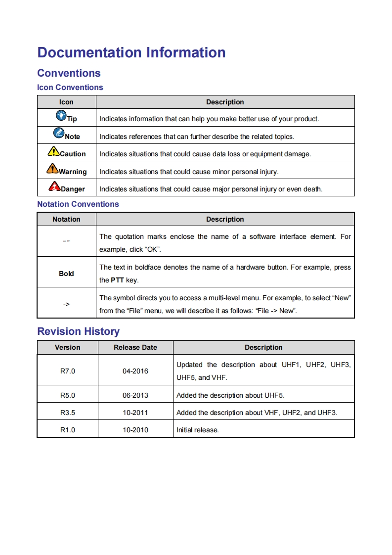Click the Documentation Information heading
The height and width of the screenshot is (555, 392).
click(131, 52)
